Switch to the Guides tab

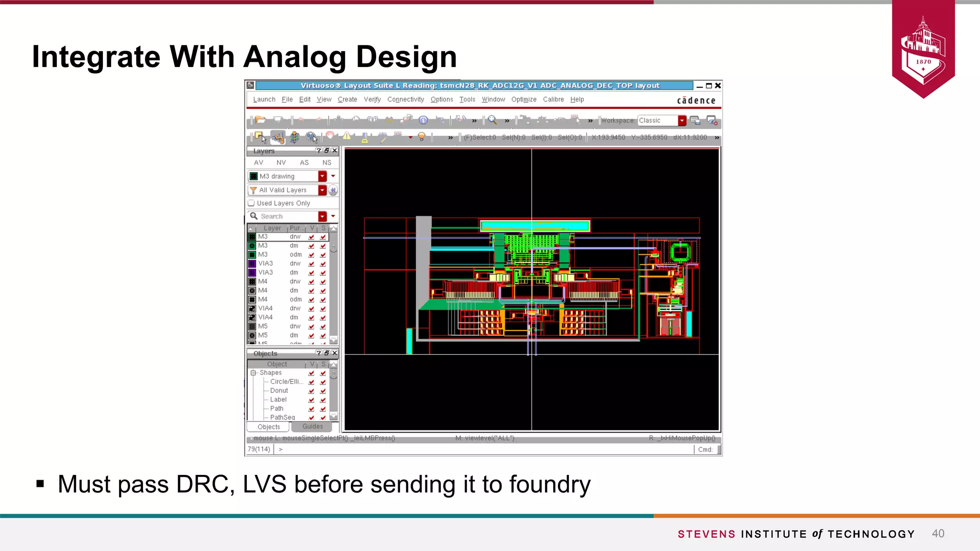tap(312, 427)
